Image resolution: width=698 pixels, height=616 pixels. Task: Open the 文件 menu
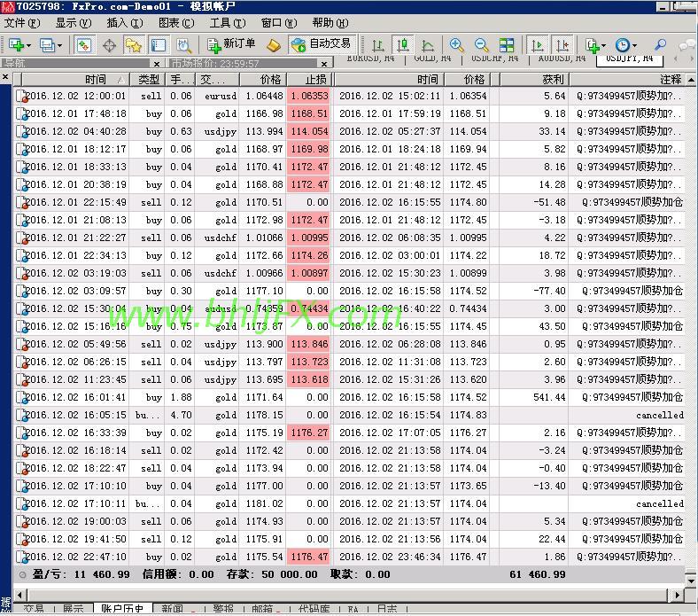click(x=21, y=23)
